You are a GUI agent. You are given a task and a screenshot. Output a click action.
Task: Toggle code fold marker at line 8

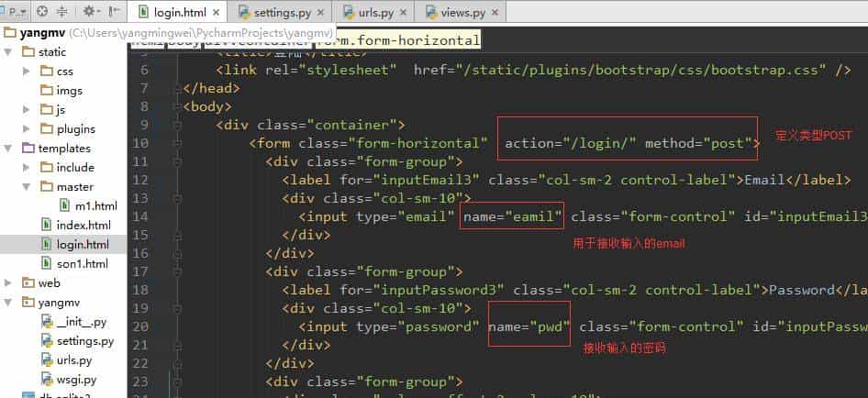pyautogui.click(x=177, y=106)
